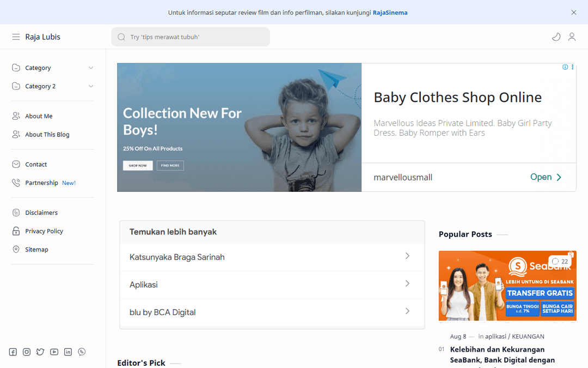This screenshot has width=588, height=368.
Task: Click the boy ad banner image
Action: coord(239,127)
